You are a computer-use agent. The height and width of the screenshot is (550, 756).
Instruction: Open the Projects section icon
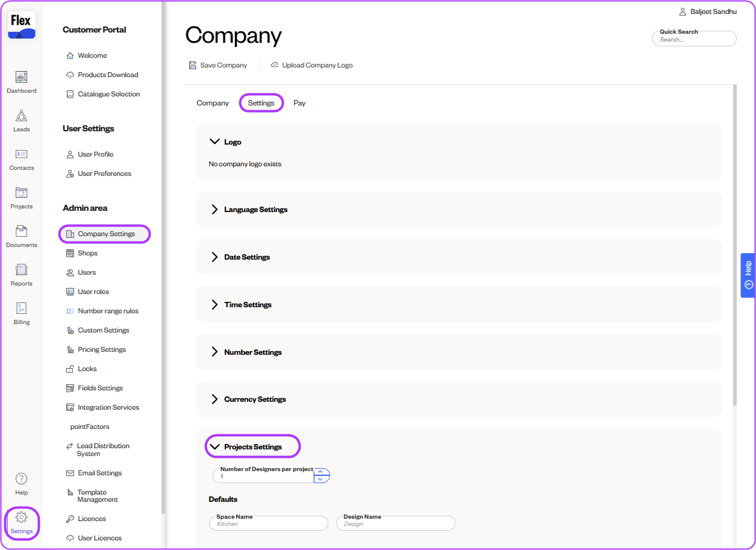22,198
